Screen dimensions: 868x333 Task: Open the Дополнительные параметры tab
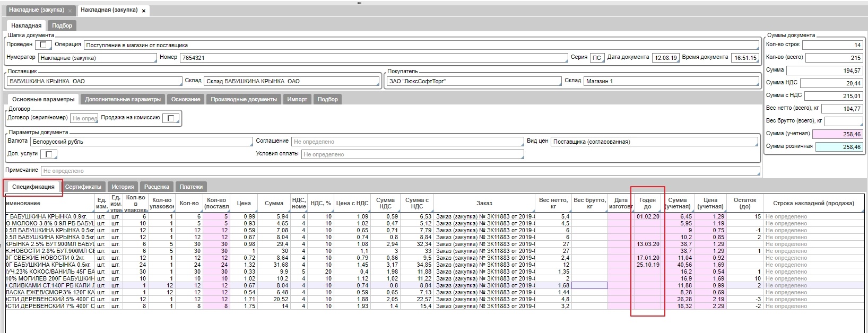click(123, 99)
